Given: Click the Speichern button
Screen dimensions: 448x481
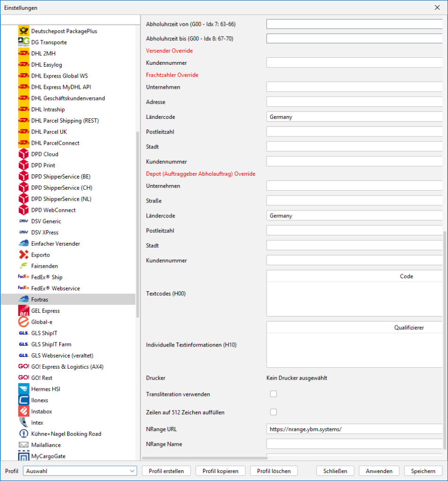Looking at the screenshot, I should pos(423,471).
